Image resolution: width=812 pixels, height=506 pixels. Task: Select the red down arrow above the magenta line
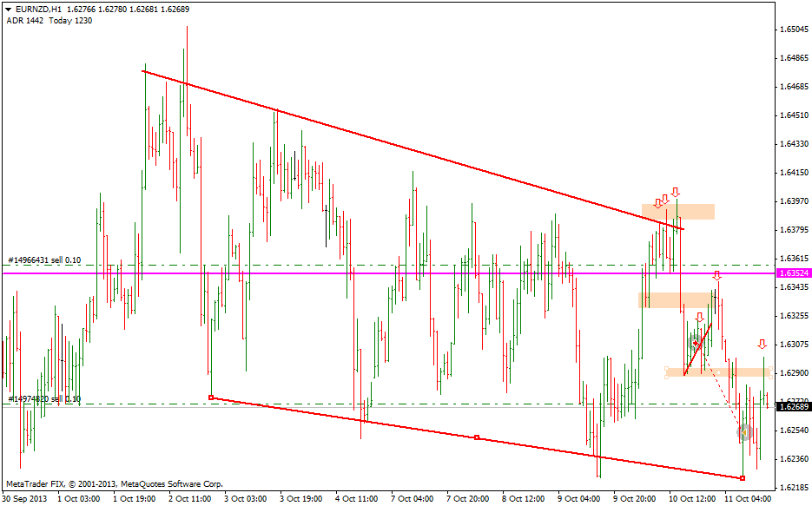coord(717,276)
